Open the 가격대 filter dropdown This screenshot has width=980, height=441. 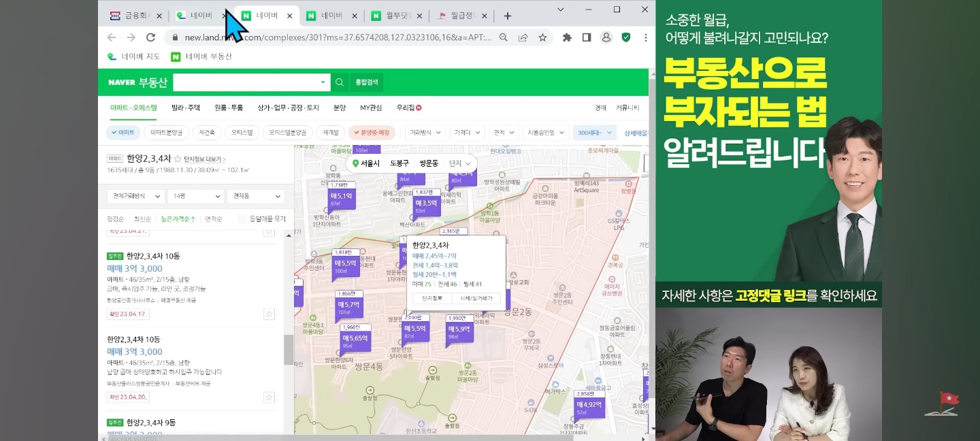click(466, 133)
